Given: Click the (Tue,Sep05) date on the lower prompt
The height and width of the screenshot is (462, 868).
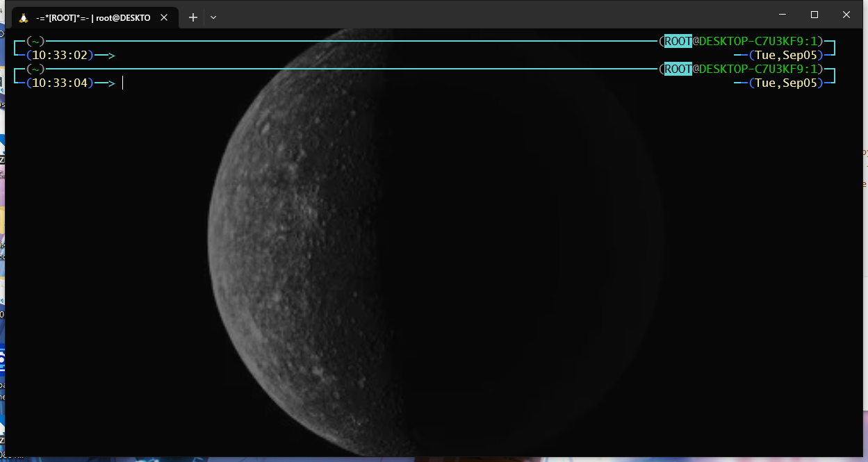Looking at the screenshot, I should point(787,83).
